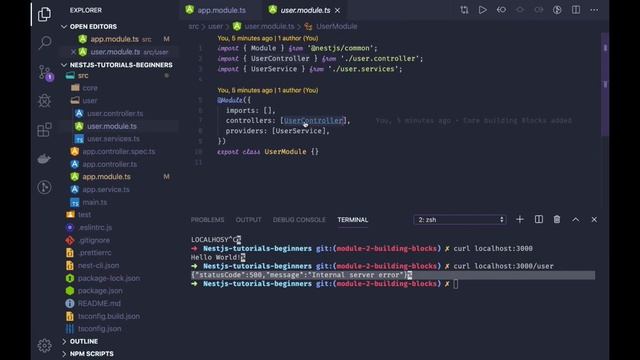Open tsconfig.build.json file
The height and width of the screenshot is (360, 640).
click(x=109, y=316)
